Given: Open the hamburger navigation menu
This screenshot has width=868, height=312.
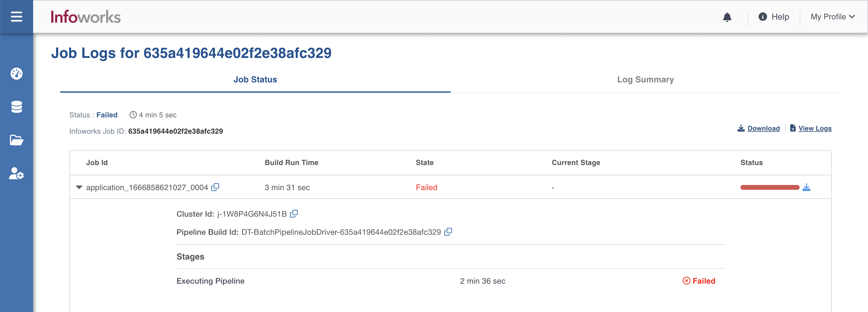Looking at the screenshot, I should pos(16,17).
